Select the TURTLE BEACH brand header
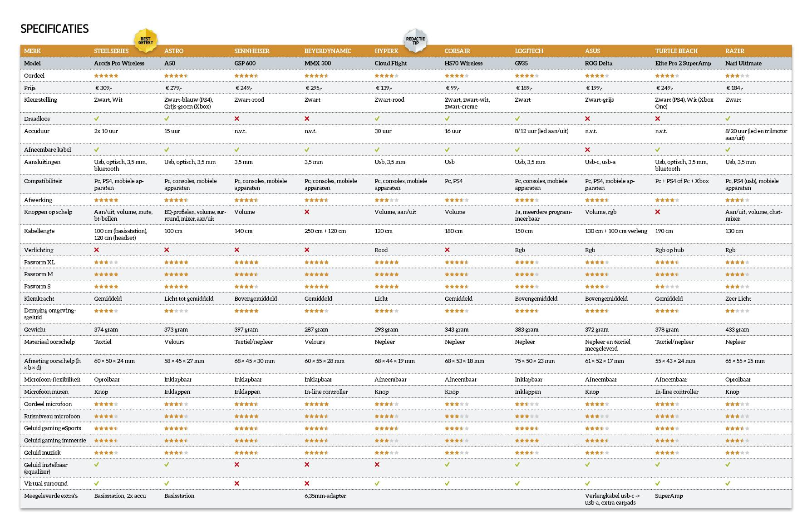 [x=676, y=51]
